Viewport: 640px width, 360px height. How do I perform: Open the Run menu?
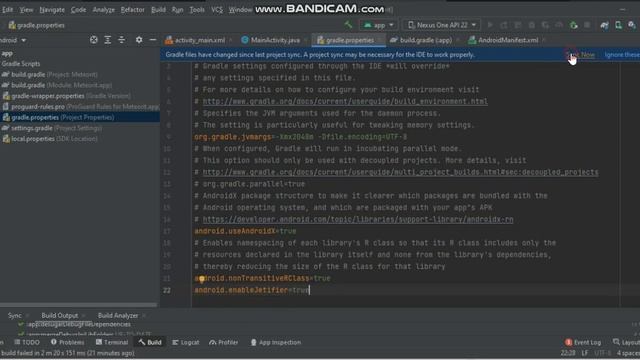(x=178, y=9)
